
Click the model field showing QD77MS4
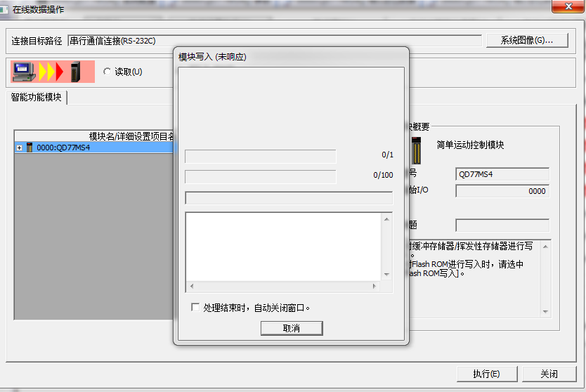pos(502,174)
